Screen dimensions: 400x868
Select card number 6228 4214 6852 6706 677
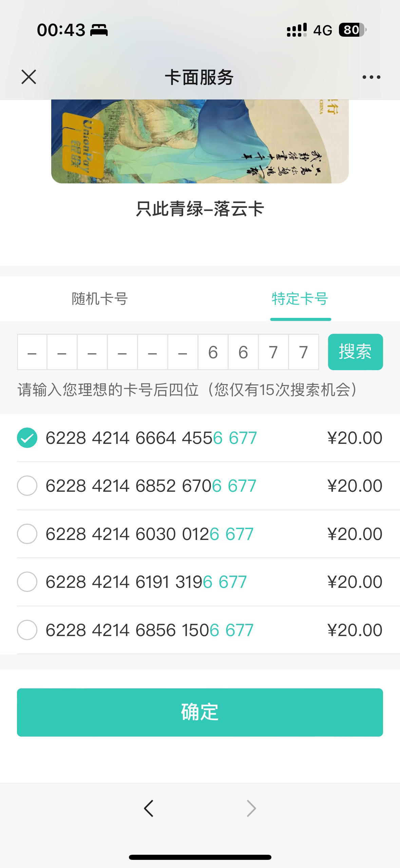pyautogui.click(x=27, y=486)
